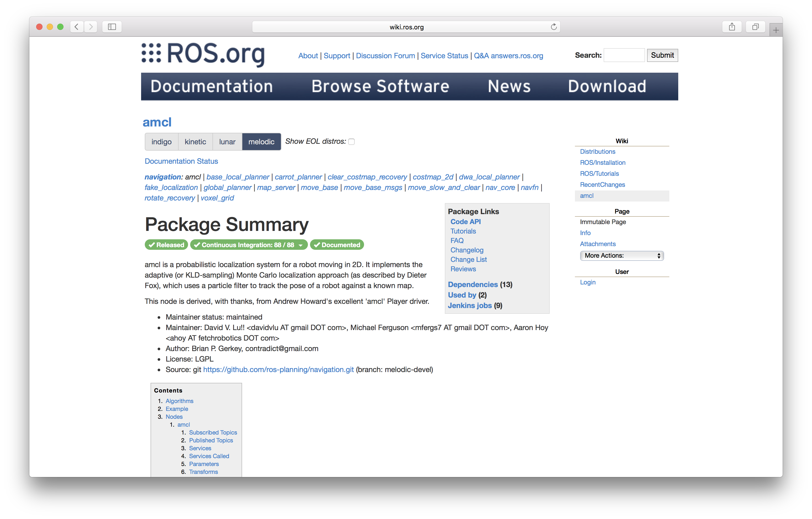Expand the Used by (2) list
Screen dimensions: 812x519
tap(462, 295)
